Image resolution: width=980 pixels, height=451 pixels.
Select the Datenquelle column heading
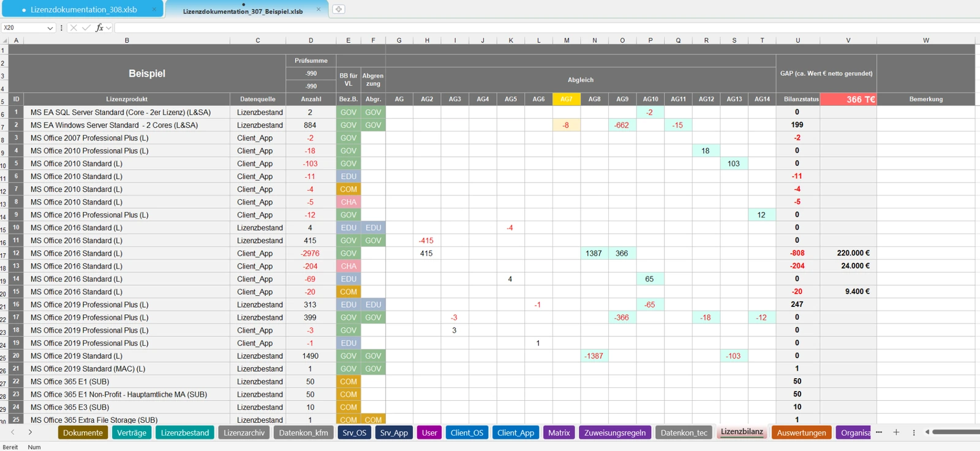(x=258, y=99)
